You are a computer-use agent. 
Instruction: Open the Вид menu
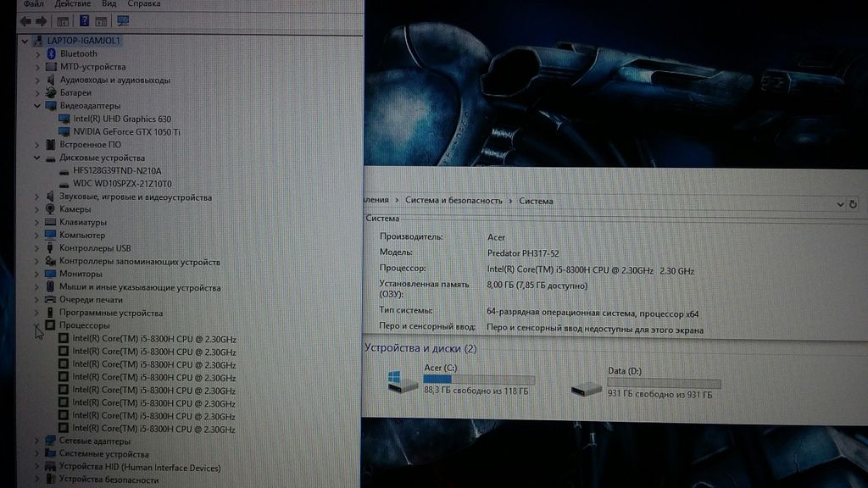click(109, 4)
